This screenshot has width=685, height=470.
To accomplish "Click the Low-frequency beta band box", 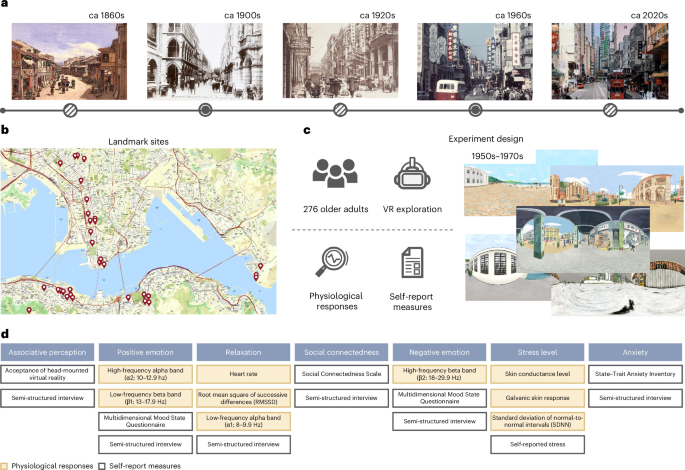I will coord(145,398).
